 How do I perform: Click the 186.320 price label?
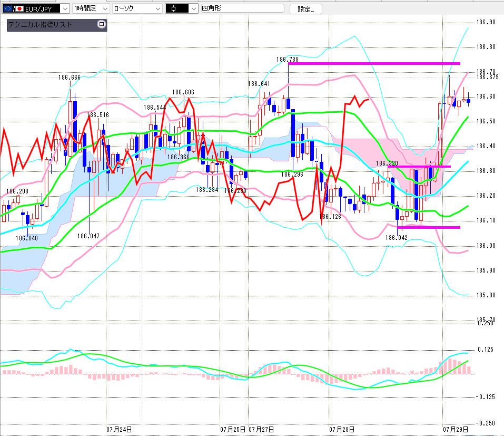point(387,163)
